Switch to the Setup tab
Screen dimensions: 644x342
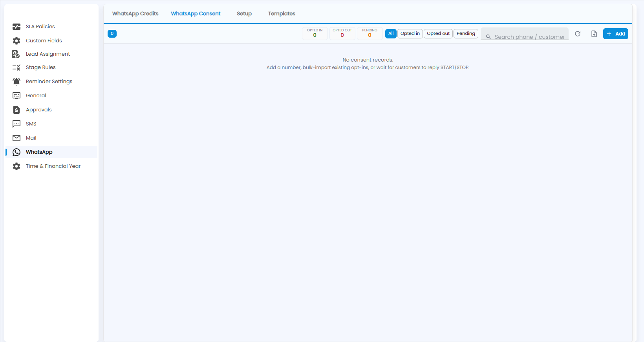[244, 14]
